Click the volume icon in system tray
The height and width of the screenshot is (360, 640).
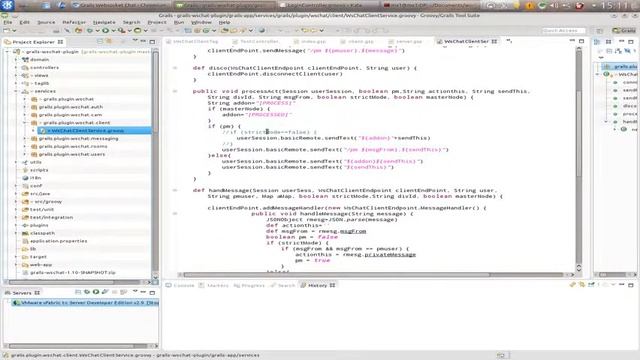pos(554,5)
